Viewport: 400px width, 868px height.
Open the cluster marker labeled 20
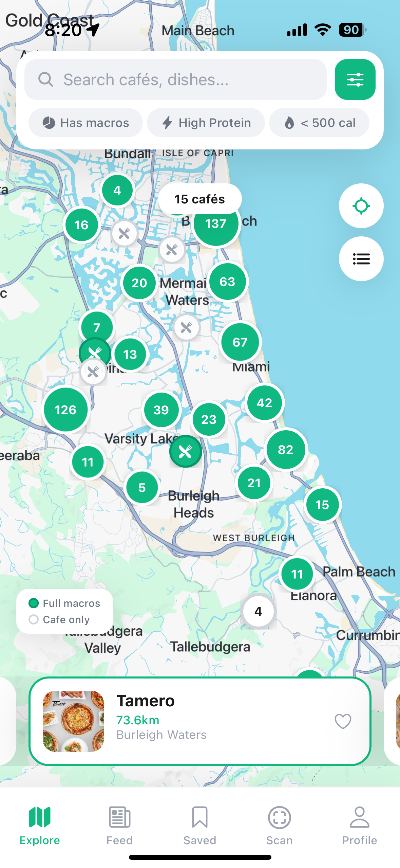click(139, 283)
